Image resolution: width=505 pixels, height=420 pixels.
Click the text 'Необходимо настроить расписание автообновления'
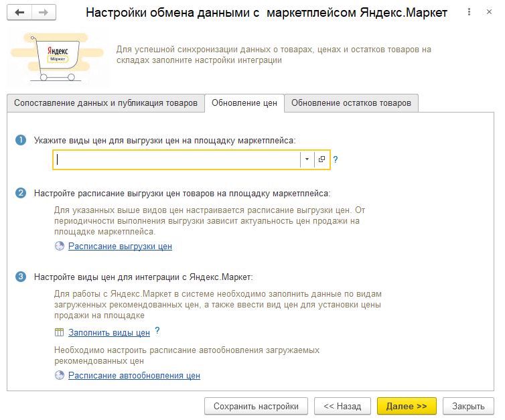coord(187,356)
